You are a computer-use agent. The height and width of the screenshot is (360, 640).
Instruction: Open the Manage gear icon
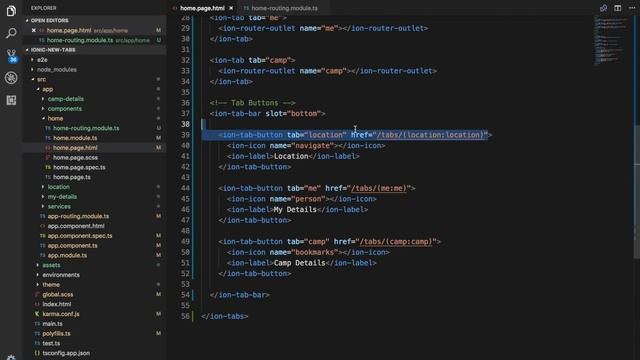coord(11,357)
